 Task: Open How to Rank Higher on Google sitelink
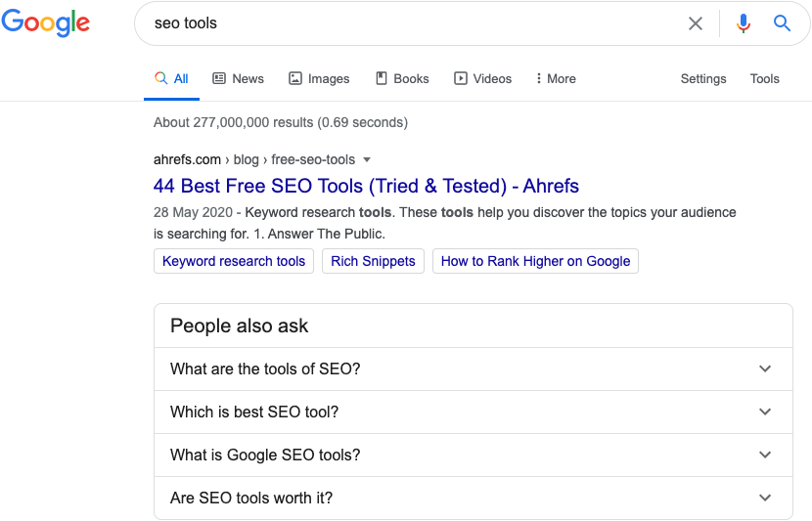(x=535, y=261)
